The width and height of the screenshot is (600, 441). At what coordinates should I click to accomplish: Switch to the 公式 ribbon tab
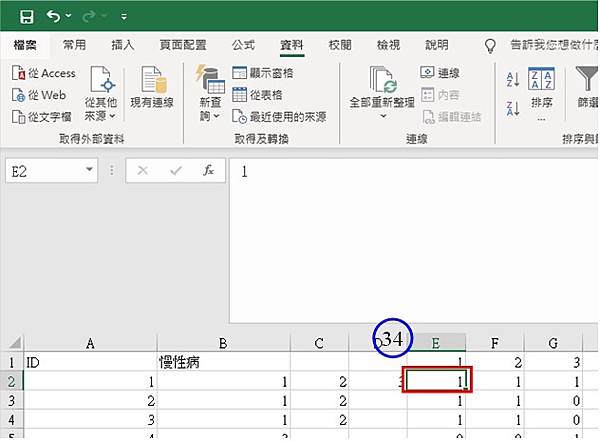(x=243, y=45)
